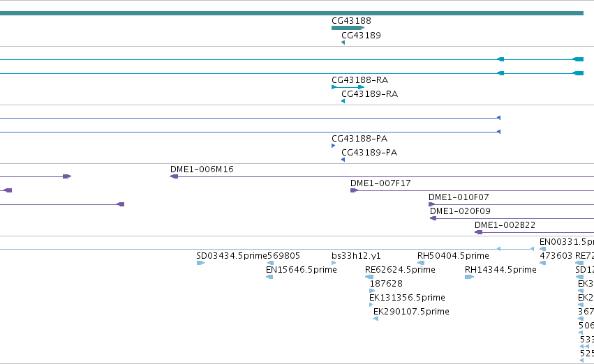
Task: Select the EN15646.5prime EST arrow
Action: point(269,277)
